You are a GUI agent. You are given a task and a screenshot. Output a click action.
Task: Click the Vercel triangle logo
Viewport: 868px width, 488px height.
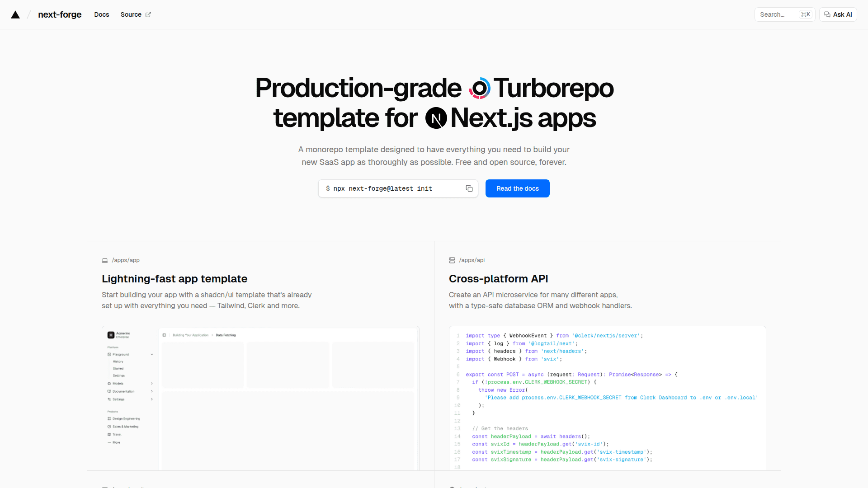pyautogui.click(x=15, y=14)
